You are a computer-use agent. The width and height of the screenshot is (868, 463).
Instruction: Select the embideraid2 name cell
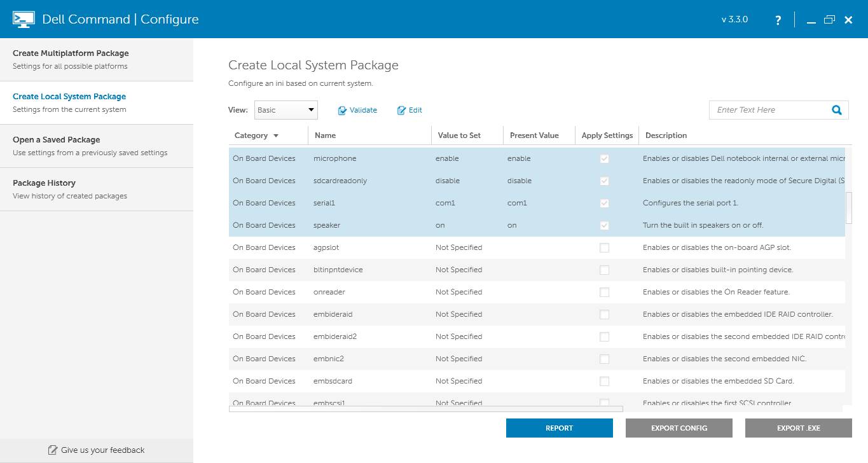tap(335, 337)
